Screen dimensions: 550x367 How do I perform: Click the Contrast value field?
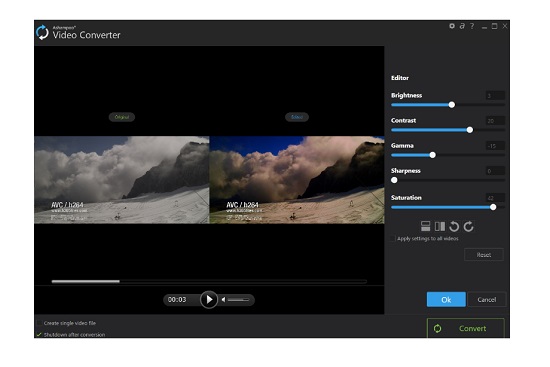495,121
